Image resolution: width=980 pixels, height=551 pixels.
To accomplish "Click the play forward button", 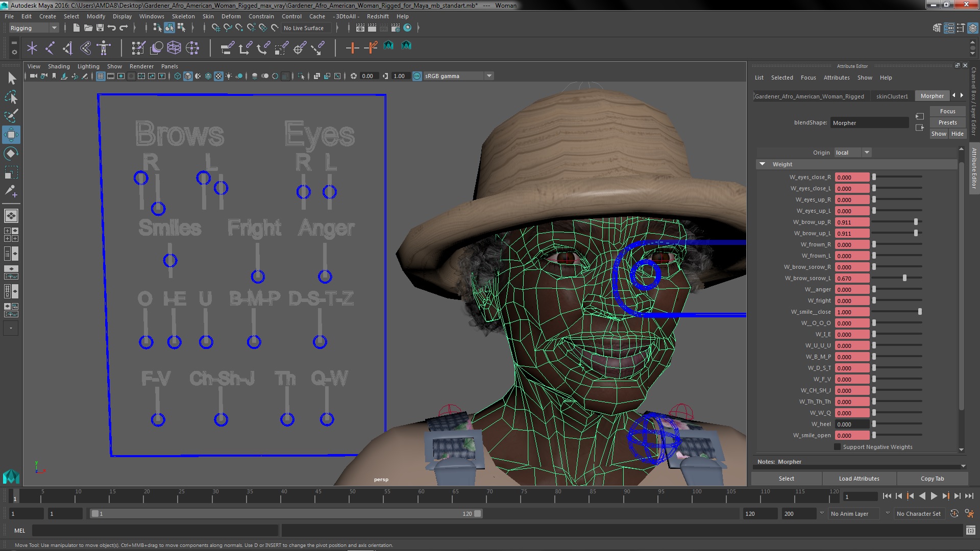I will [934, 496].
